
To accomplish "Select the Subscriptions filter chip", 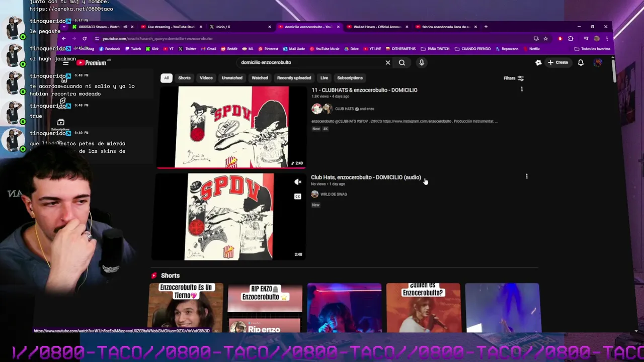I will [350, 78].
